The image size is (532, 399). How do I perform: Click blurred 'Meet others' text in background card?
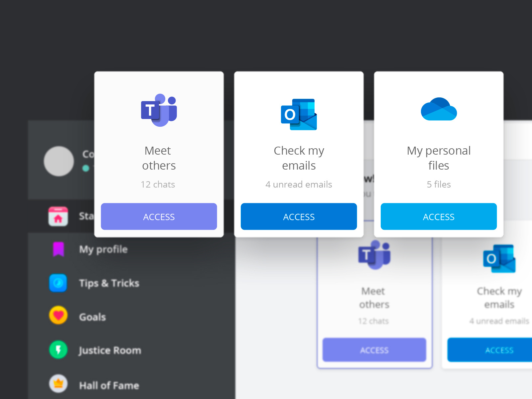tap(374, 298)
